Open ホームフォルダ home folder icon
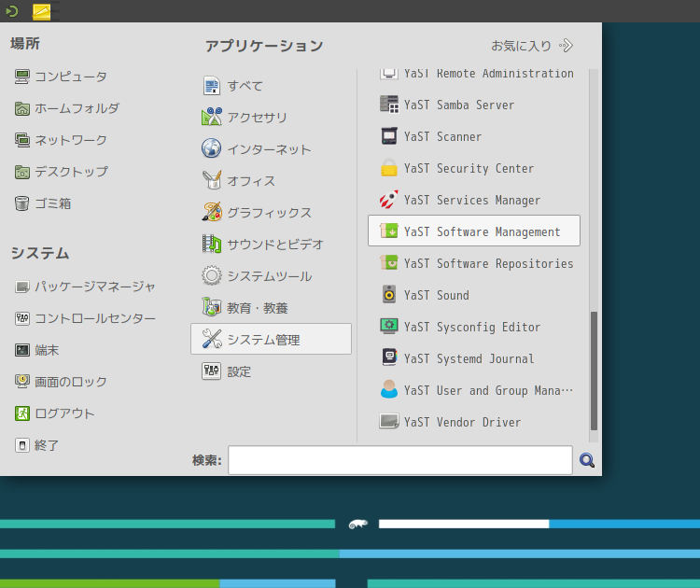 pos(21,108)
